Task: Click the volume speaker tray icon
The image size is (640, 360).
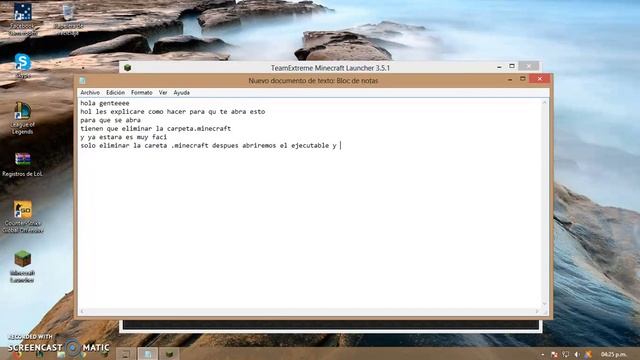Action: (x=577, y=354)
